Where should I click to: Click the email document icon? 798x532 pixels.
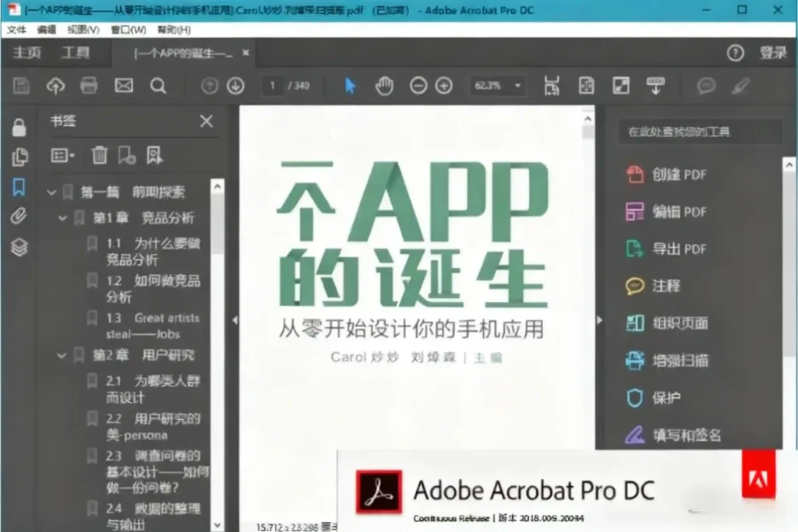point(123,86)
